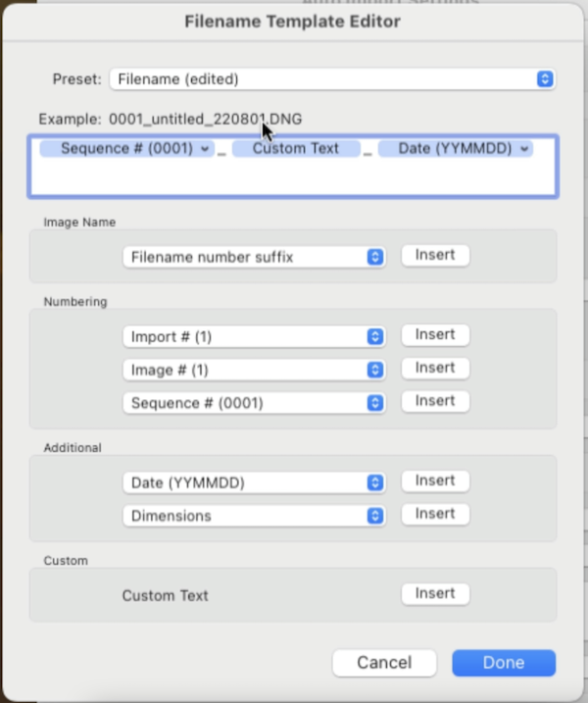Open the Preset dropdown
The height and width of the screenshot is (703, 588).
pos(331,79)
